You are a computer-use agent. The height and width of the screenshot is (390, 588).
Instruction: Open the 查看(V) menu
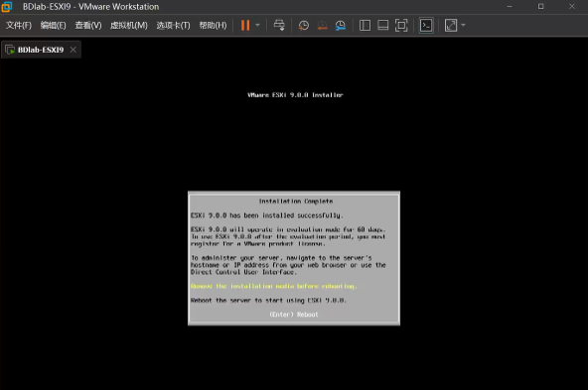tap(88, 26)
